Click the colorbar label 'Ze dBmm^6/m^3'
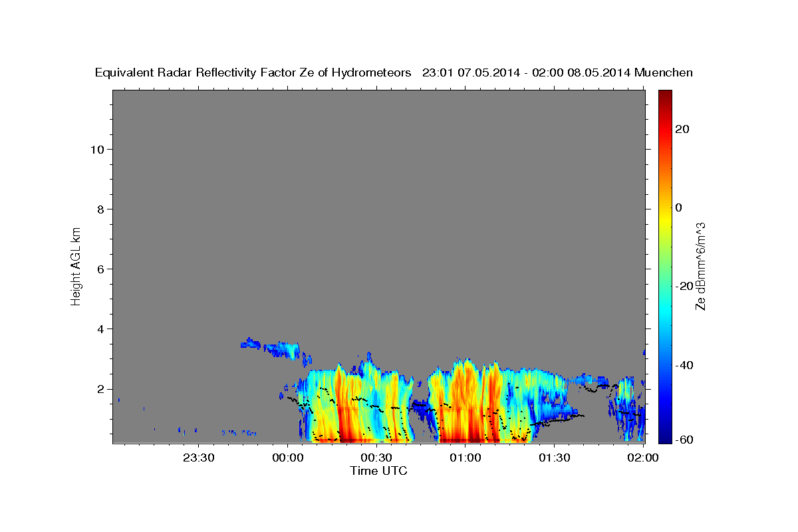 click(700, 267)
